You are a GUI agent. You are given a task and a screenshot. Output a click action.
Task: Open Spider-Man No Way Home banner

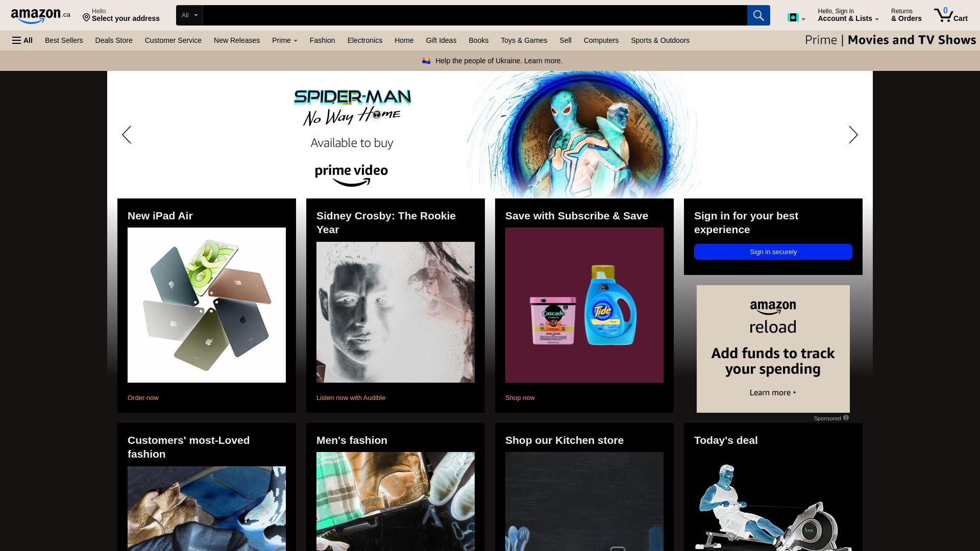490,135
